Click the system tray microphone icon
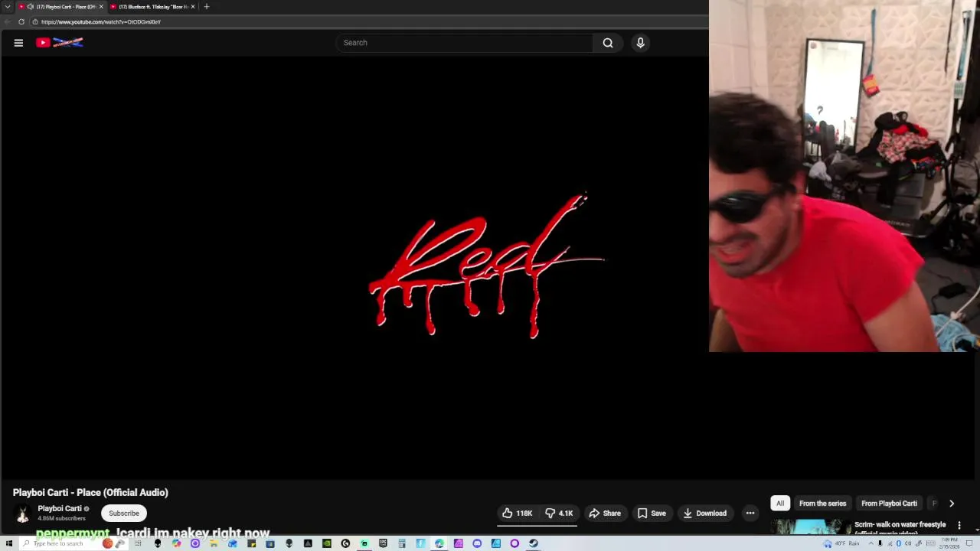The image size is (980, 551). (x=880, y=543)
